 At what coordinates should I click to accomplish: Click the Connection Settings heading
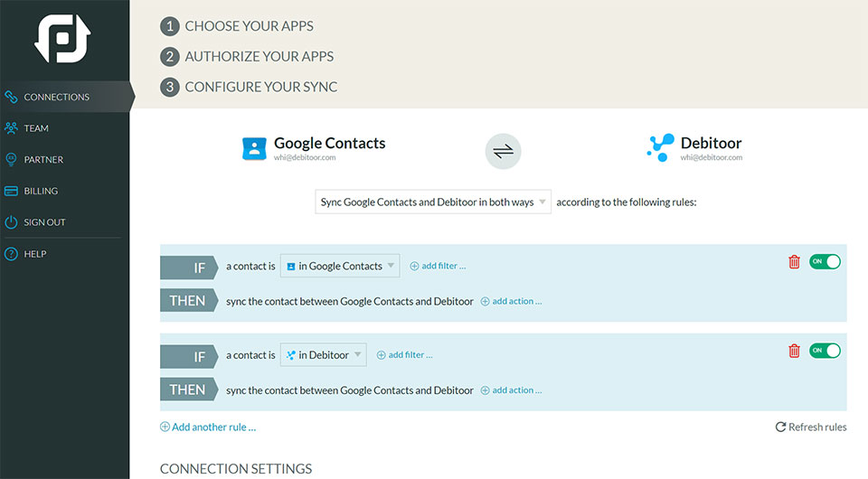pos(236,468)
